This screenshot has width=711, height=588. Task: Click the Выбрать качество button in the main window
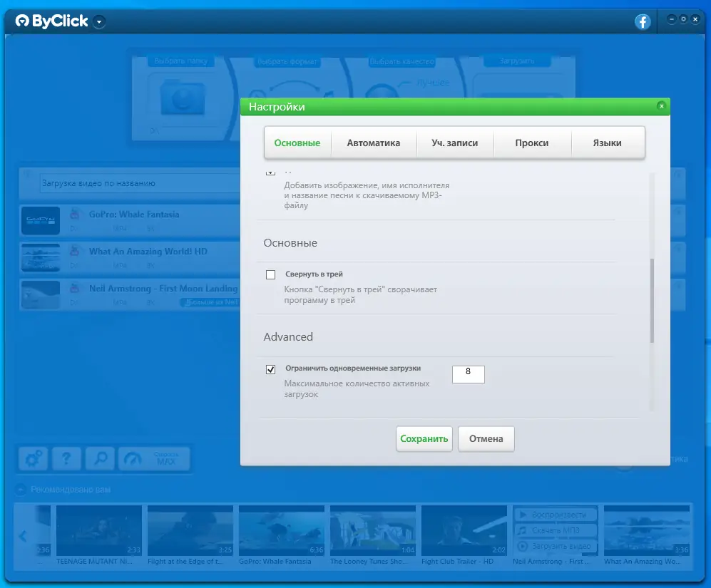coord(402,62)
